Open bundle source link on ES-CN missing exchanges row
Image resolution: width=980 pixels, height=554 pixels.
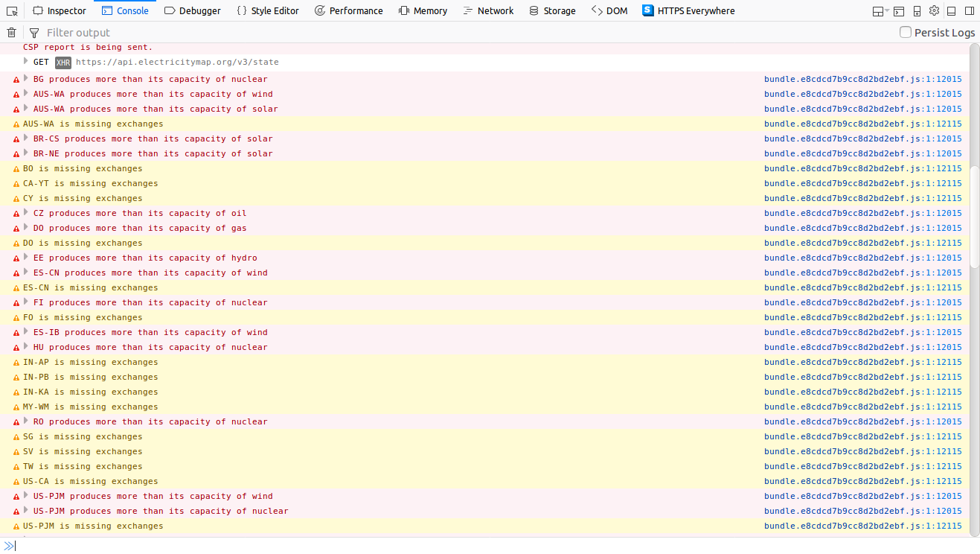862,287
